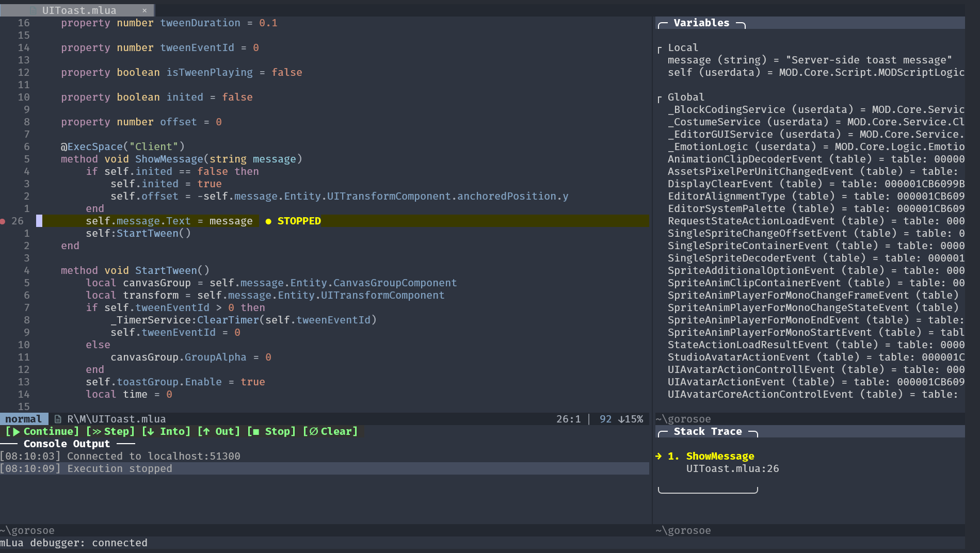This screenshot has height=553, width=980.
Task: Step into the call using the Into control
Action: point(167,431)
